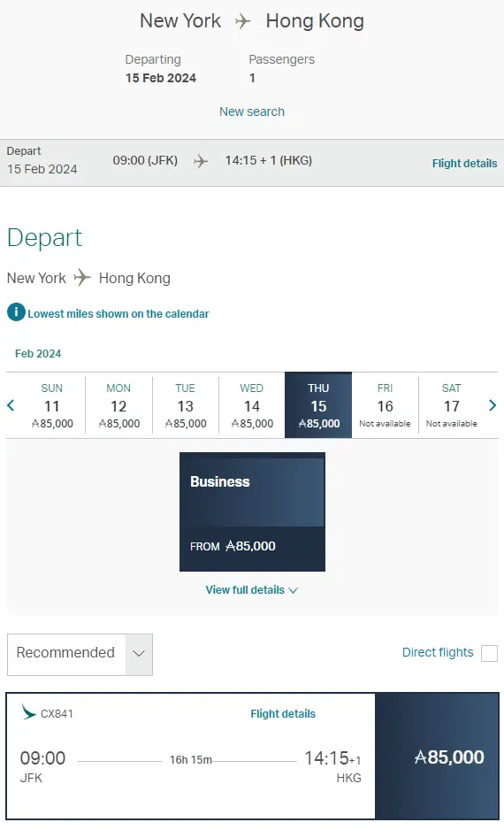Click the next week arrow on calendar
This screenshot has width=504, height=830.
point(493,405)
